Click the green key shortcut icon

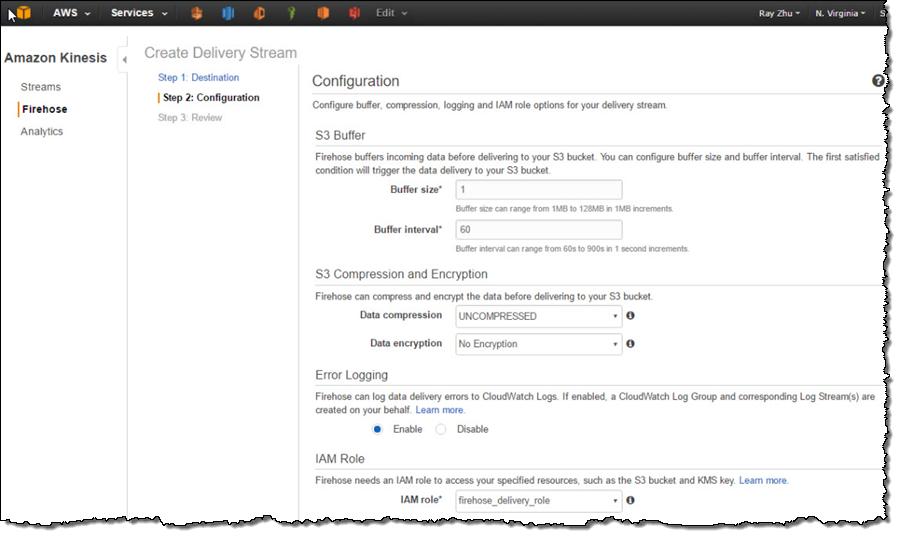[x=290, y=13]
